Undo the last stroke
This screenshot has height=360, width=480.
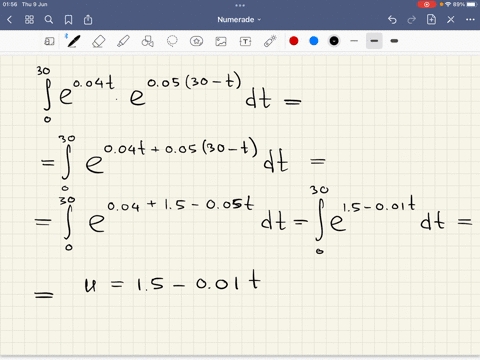pyautogui.click(x=392, y=20)
